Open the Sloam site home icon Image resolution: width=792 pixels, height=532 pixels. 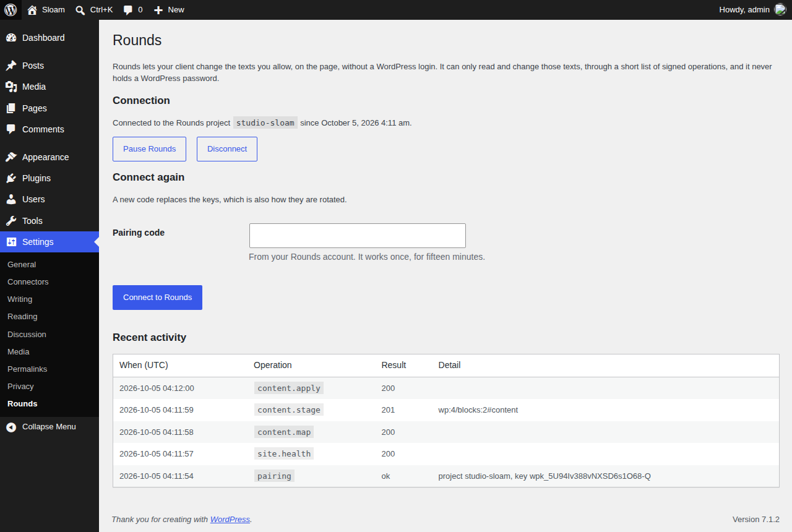pos(32,10)
